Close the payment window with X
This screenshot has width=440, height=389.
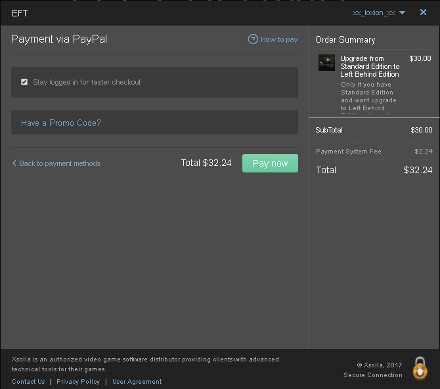point(423,12)
